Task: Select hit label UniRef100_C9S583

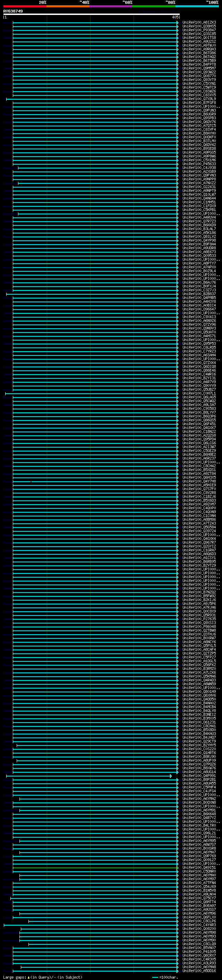Action: tap(199, 408)
